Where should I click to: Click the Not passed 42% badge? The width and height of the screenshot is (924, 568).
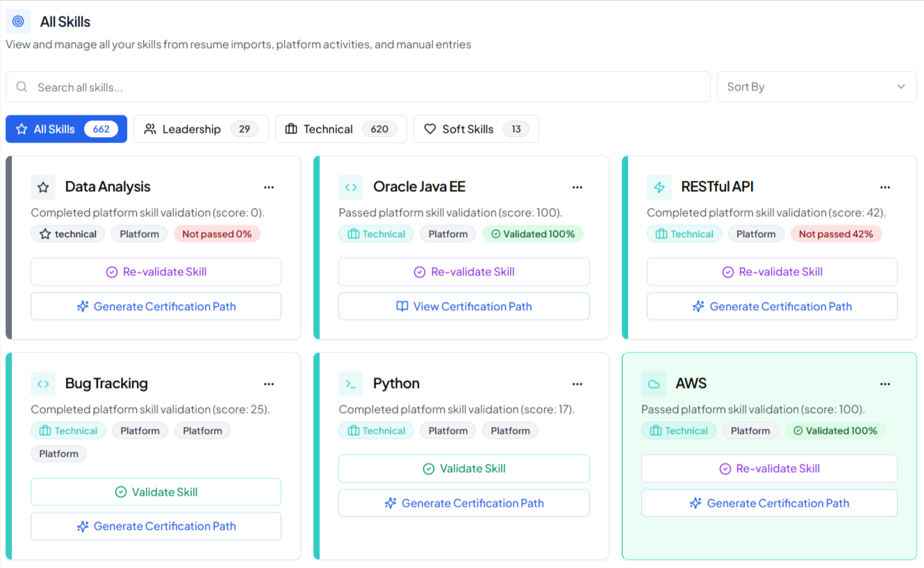836,234
